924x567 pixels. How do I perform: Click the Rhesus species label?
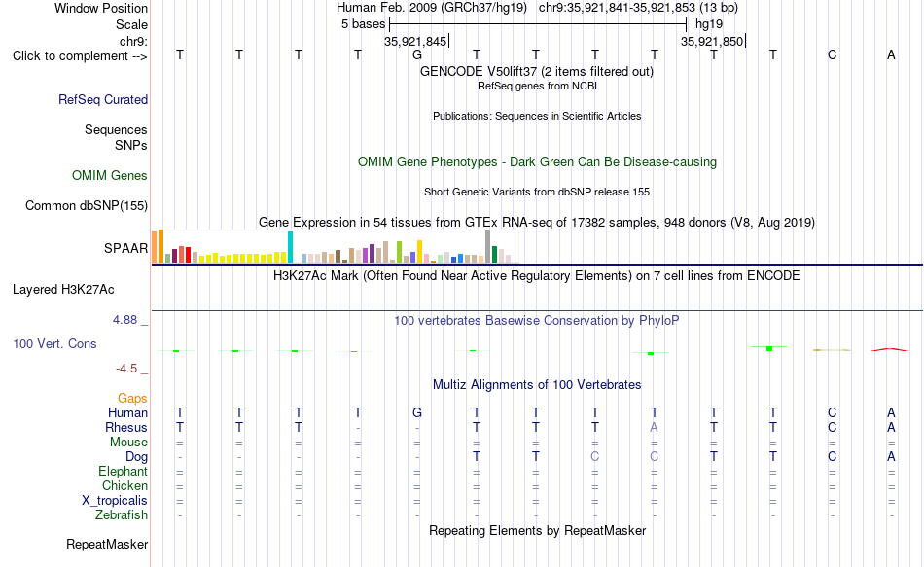pyautogui.click(x=126, y=427)
